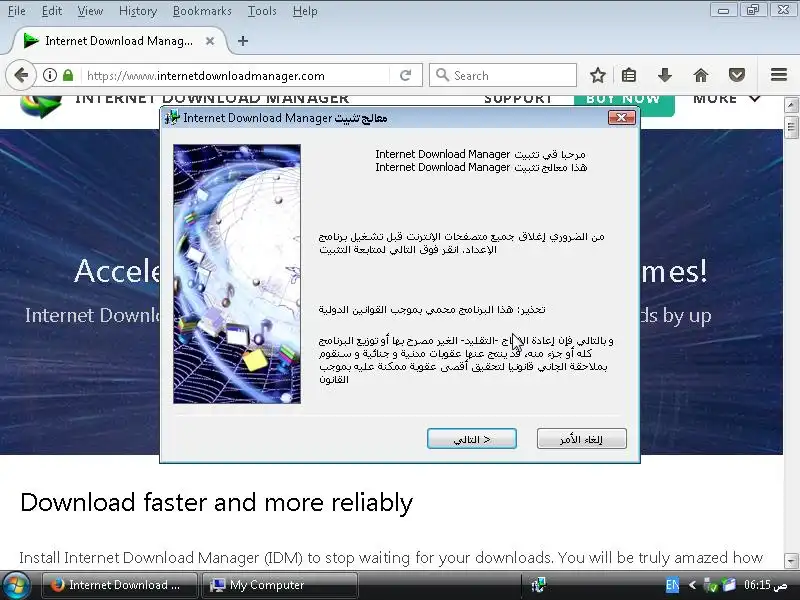The width and height of the screenshot is (800, 600).
Task: Open Internet Download taskbar button
Action: point(119,585)
